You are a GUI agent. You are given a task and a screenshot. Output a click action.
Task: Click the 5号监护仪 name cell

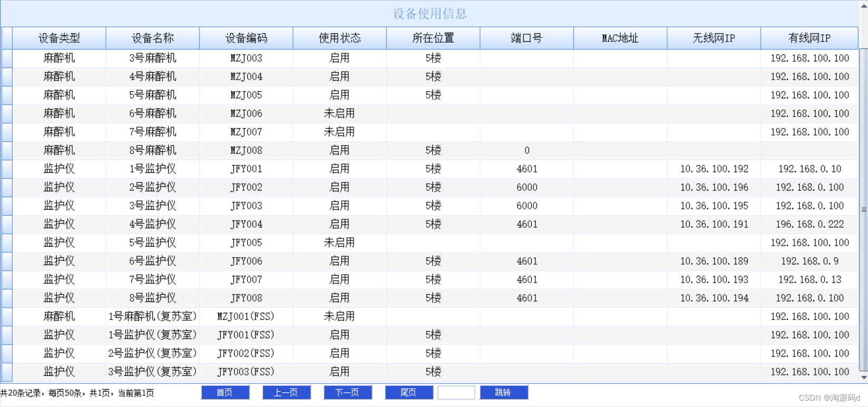pos(153,243)
